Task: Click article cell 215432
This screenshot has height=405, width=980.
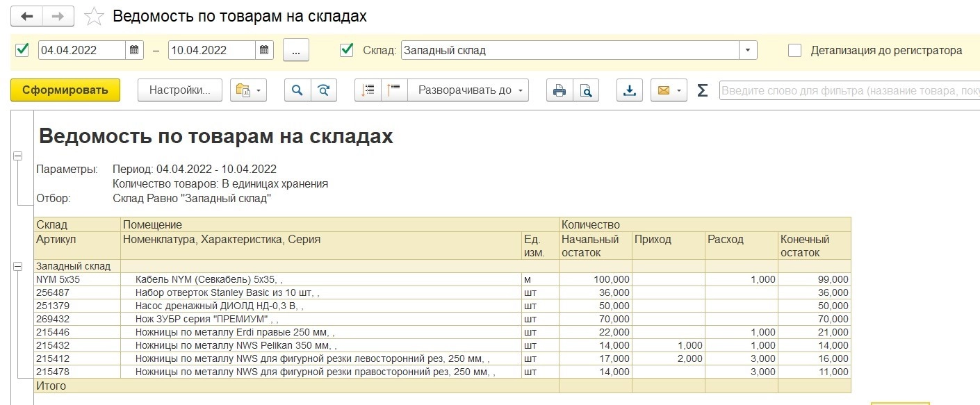Action: (x=77, y=345)
